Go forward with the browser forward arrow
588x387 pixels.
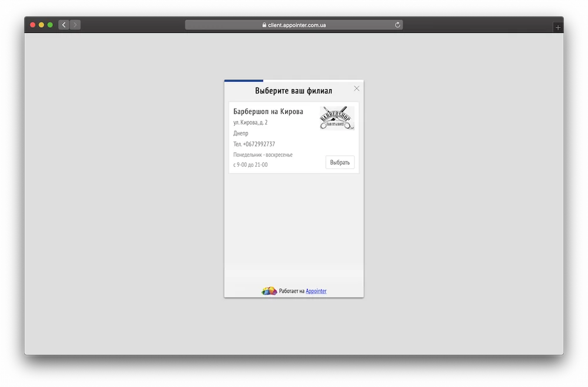point(75,25)
